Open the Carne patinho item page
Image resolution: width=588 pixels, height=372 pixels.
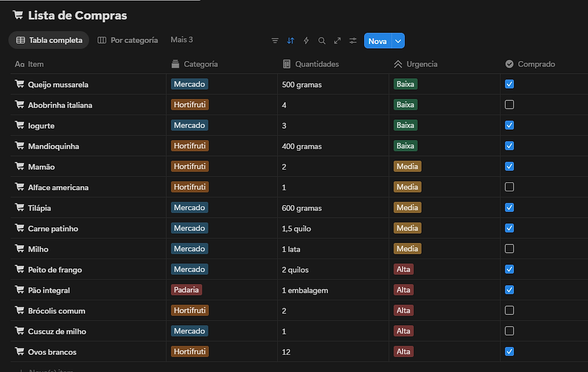(x=53, y=229)
